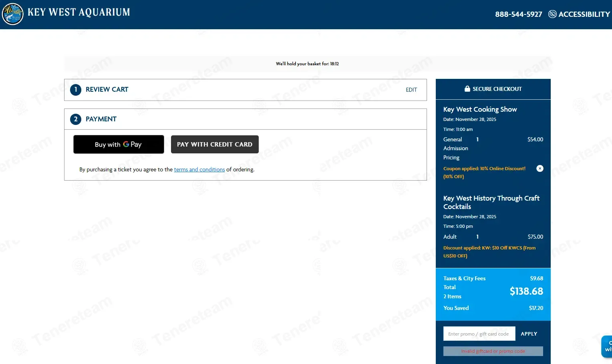Click the Google G logo on Pay button
The width and height of the screenshot is (612, 364).
[x=126, y=144]
